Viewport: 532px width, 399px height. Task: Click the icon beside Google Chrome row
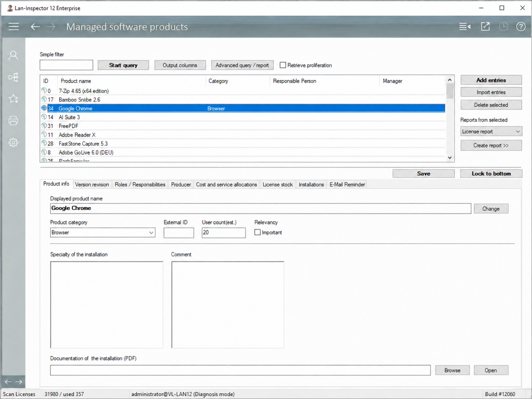click(44, 108)
